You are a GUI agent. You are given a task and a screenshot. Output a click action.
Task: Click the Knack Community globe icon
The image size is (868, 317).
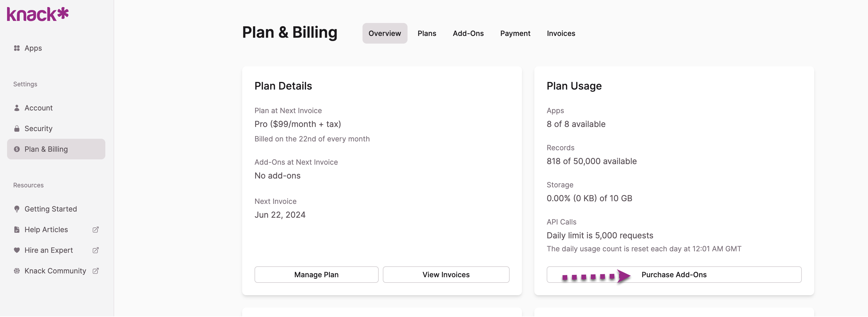(17, 270)
